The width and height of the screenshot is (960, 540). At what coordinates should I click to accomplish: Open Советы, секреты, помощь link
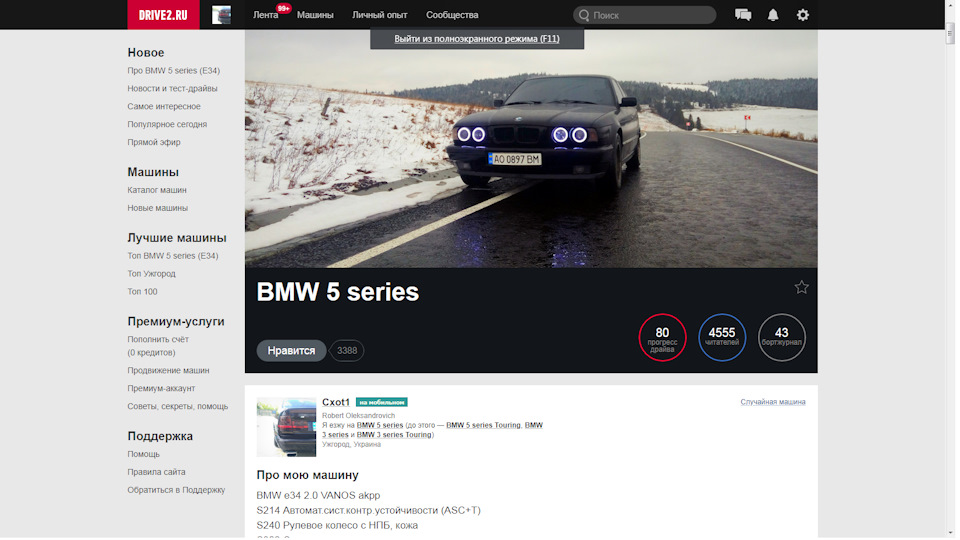pyautogui.click(x=178, y=406)
